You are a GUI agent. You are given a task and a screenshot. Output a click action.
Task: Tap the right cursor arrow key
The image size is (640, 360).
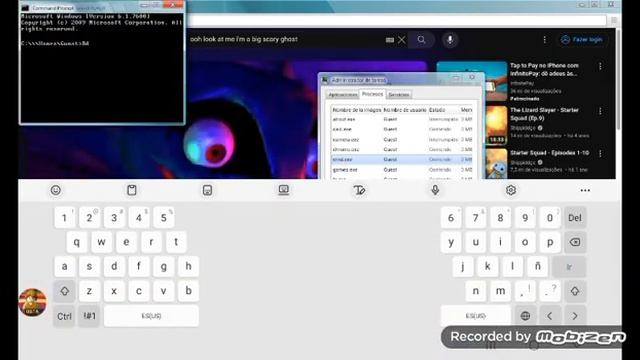click(x=575, y=316)
